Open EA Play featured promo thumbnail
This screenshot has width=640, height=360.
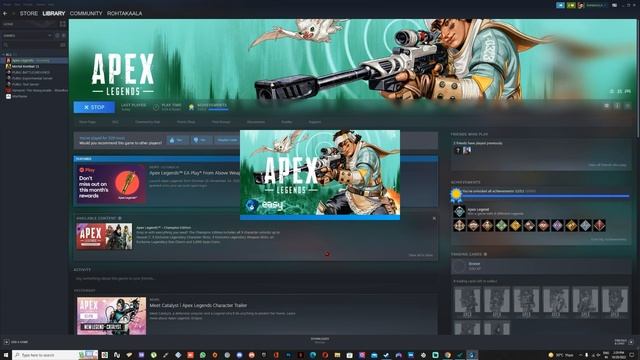pos(111,184)
